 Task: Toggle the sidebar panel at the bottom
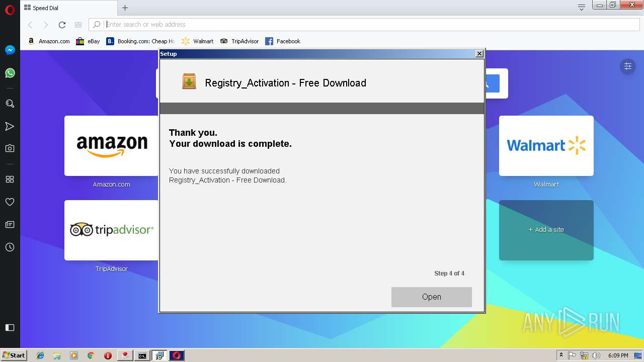(x=10, y=327)
